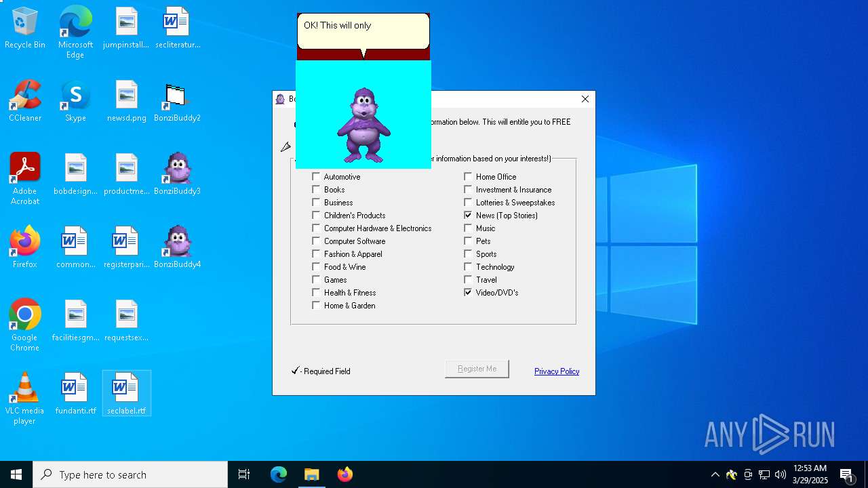Check the Children's Products box
This screenshot has height=488, width=868.
pyautogui.click(x=316, y=216)
